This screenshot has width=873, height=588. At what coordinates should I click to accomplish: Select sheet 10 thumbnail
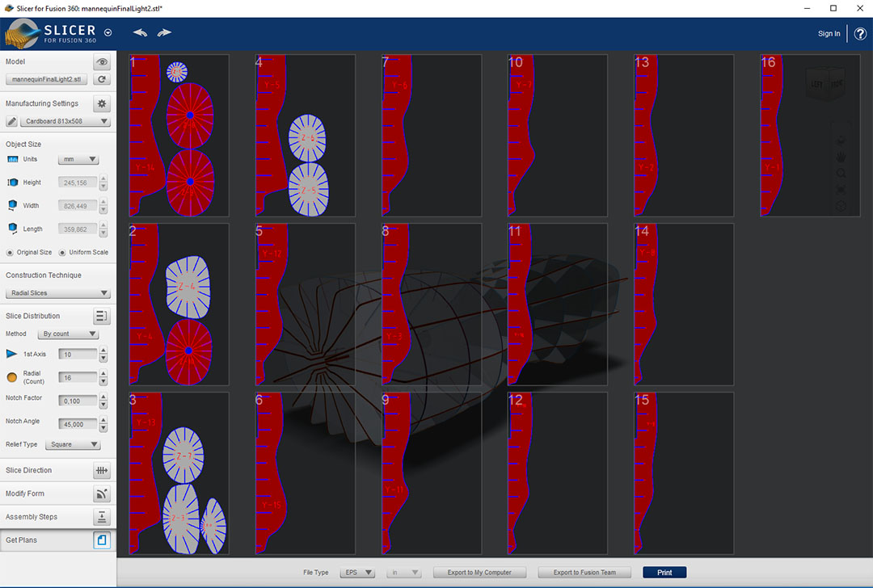coord(557,135)
